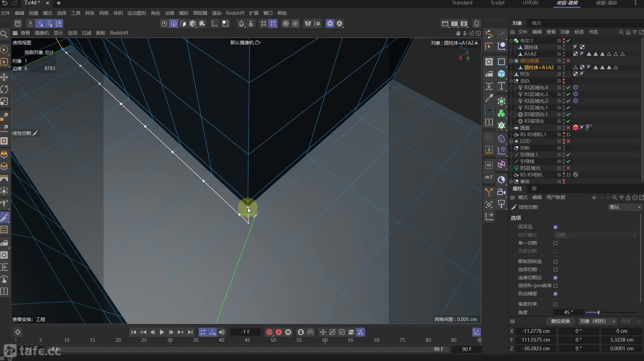Image resolution: width=644 pixels, height=361 pixels.
Task: Select the Rotate tool in left toolbar
Action: point(4,89)
